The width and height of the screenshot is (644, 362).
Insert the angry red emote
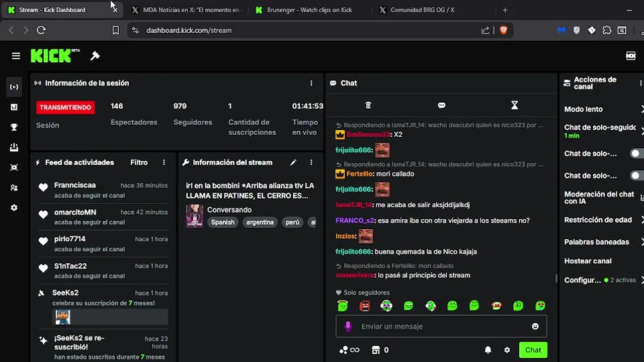(365, 305)
